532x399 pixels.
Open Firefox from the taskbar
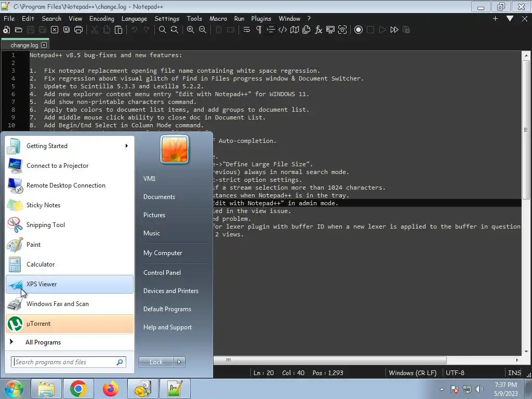(x=111, y=389)
